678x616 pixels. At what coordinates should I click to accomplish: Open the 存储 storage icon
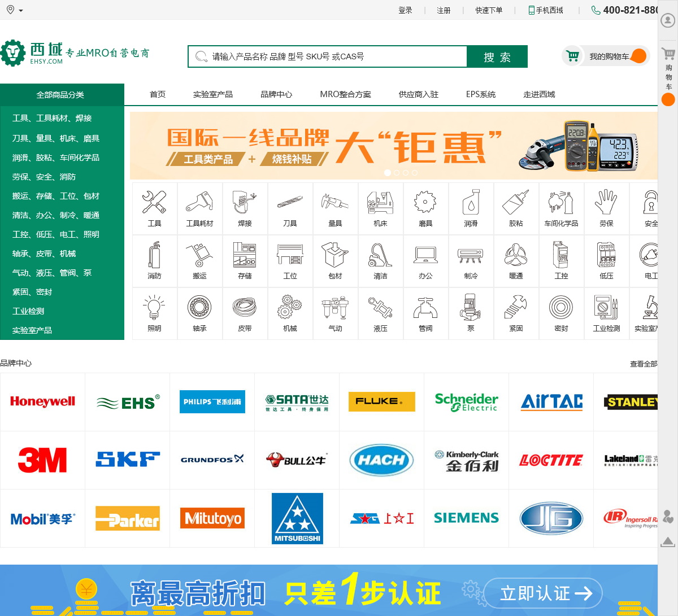245,255
